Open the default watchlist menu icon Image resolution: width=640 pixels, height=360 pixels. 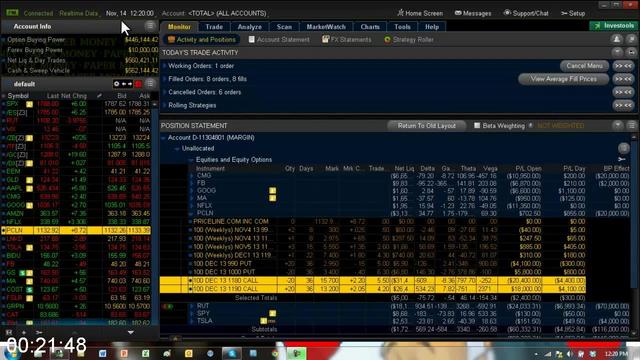click(150, 84)
